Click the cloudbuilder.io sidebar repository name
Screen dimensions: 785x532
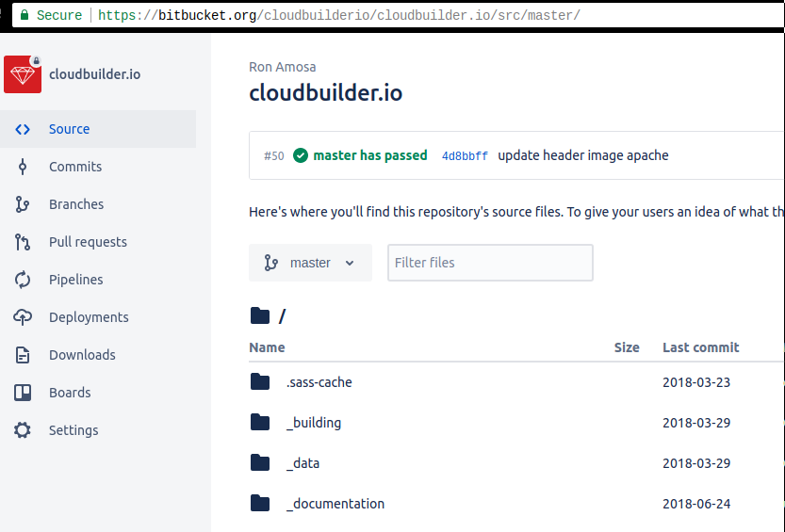coord(94,74)
